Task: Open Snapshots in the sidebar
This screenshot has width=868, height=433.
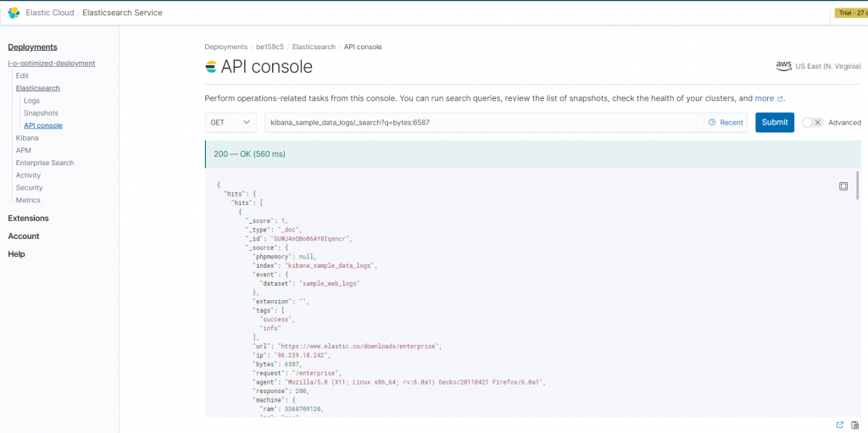Action: click(x=41, y=113)
